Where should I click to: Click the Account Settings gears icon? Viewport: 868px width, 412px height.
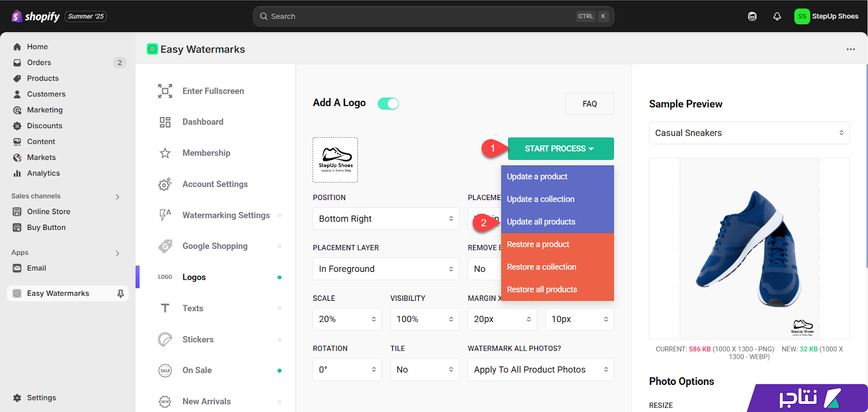pos(165,184)
